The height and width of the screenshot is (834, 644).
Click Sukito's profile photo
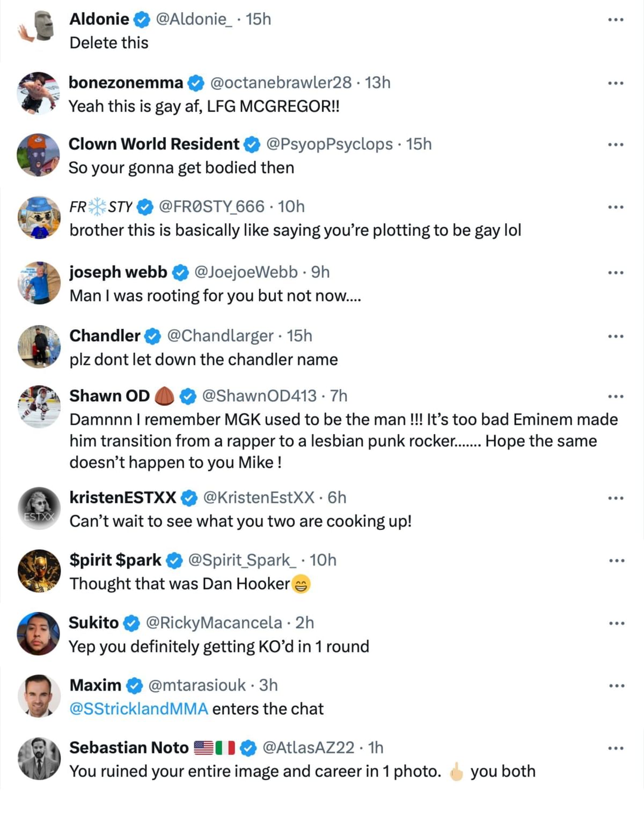point(39,633)
